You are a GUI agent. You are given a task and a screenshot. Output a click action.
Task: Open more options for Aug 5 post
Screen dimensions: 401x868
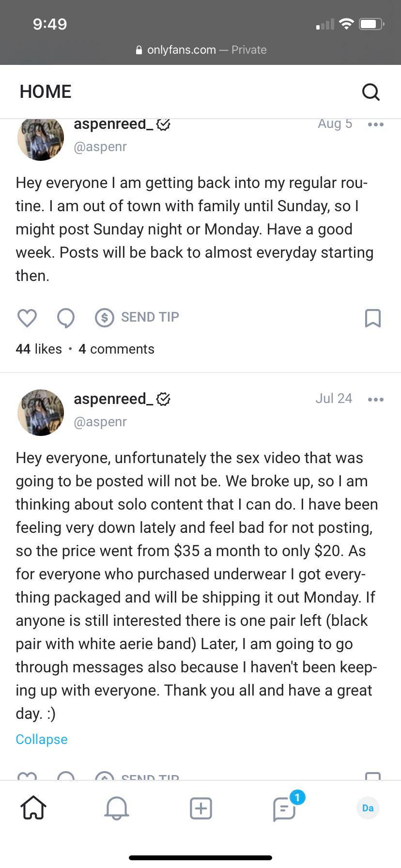pyautogui.click(x=375, y=124)
